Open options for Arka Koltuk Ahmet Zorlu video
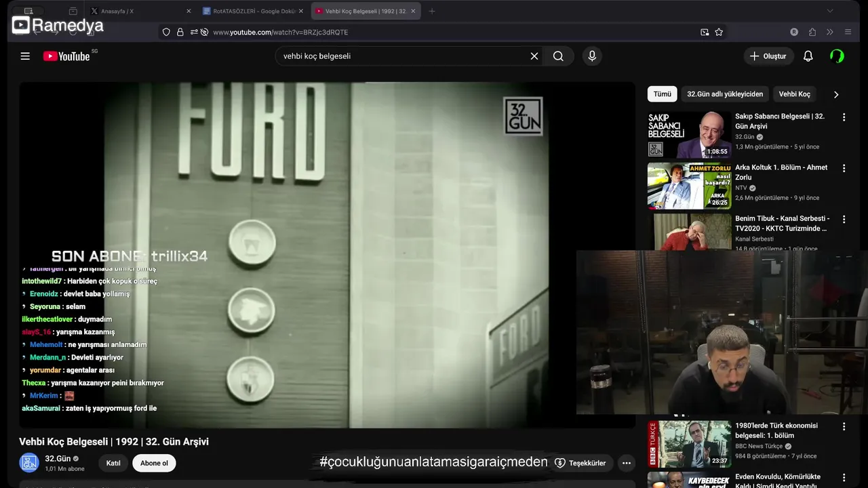Viewport: 868px width, 488px height. click(844, 168)
